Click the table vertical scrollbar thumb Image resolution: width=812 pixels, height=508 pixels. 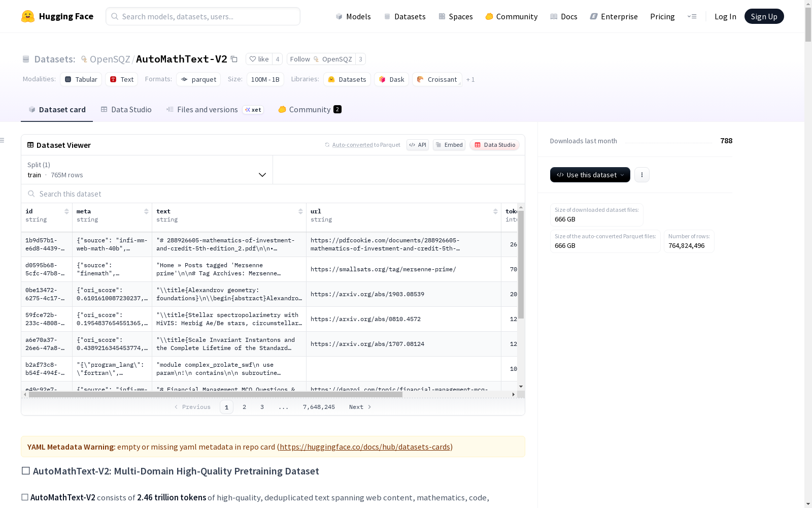tap(521, 265)
